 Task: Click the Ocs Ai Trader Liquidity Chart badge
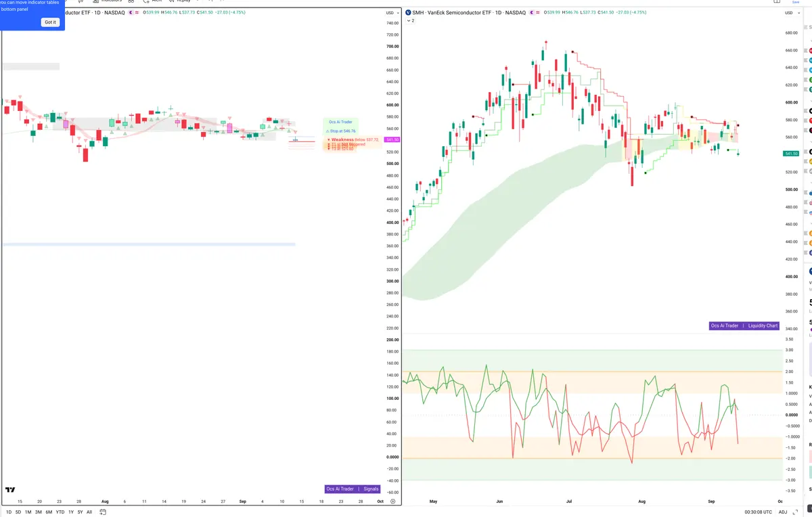coord(744,325)
